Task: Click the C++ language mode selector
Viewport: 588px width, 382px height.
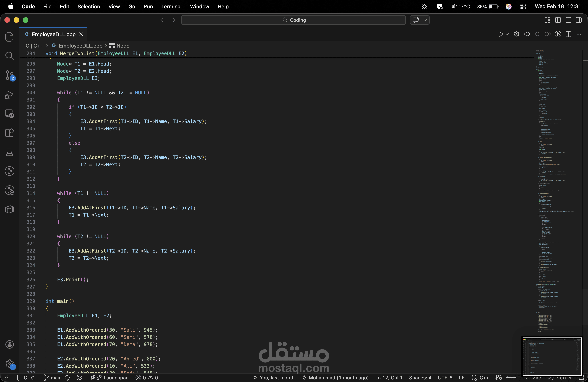Action: (x=484, y=378)
